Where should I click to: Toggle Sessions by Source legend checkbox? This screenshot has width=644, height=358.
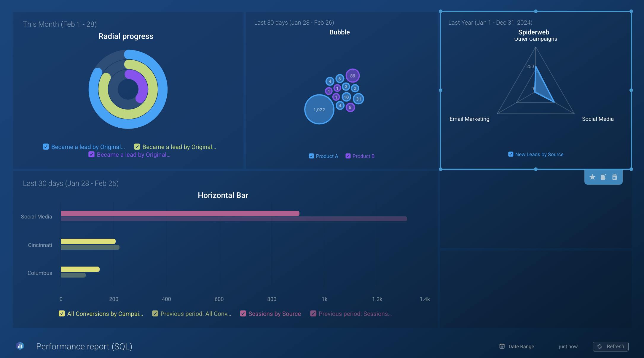tap(243, 314)
